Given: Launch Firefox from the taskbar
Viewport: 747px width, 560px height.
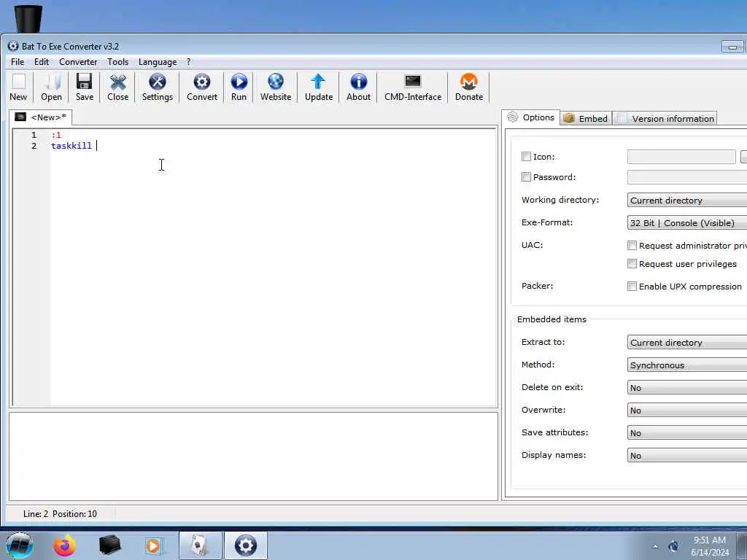Looking at the screenshot, I should [x=64, y=545].
